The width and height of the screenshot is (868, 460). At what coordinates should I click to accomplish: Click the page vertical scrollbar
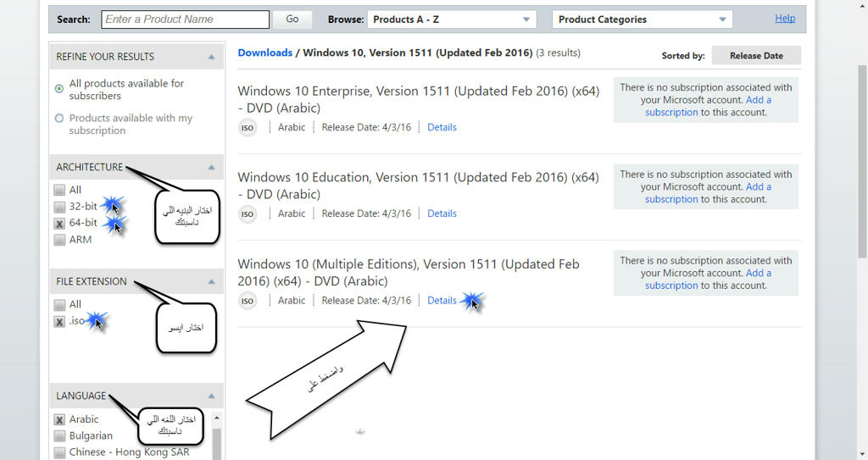(x=862, y=160)
